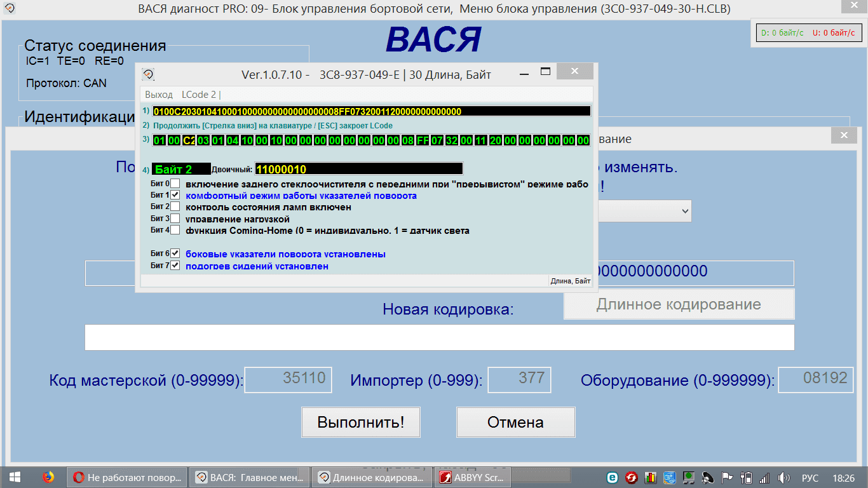Switch to "ВАСЯ: Главное мен..." taskbar window
The image size is (868, 488).
pos(249,477)
